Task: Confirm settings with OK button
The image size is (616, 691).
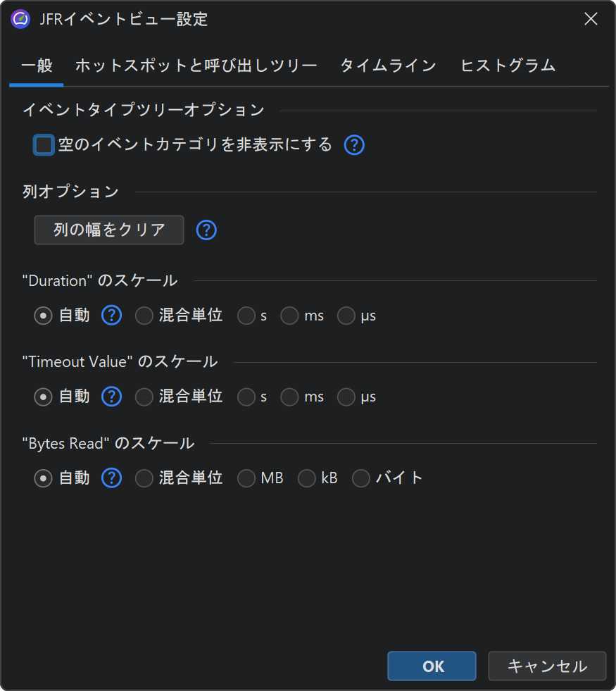Action: (x=432, y=666)
